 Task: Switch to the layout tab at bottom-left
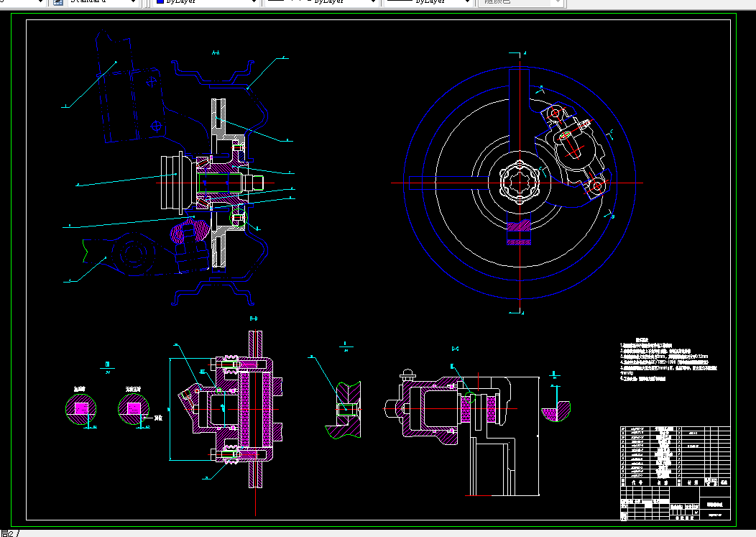click(8, 533)
